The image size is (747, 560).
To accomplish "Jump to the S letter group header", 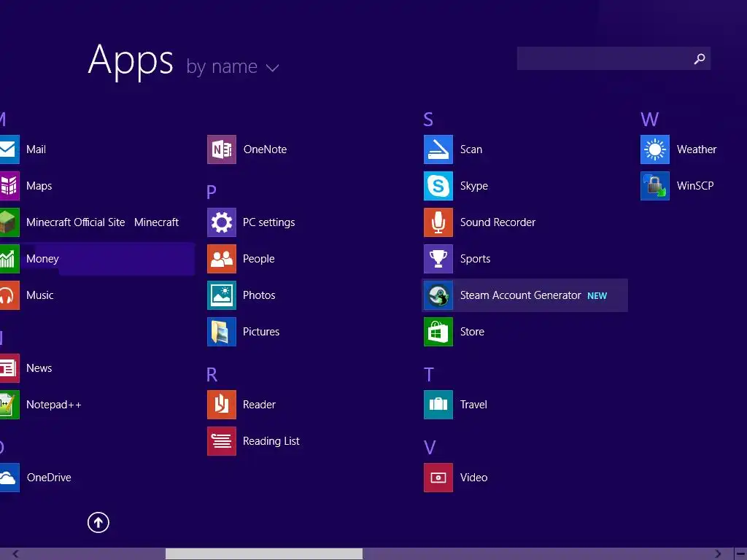I will click(x=428, y=119).
